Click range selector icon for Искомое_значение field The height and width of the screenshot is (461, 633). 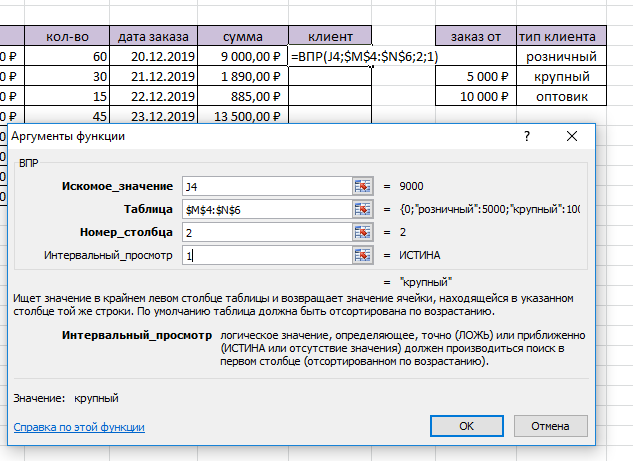(x=363, y=186)
